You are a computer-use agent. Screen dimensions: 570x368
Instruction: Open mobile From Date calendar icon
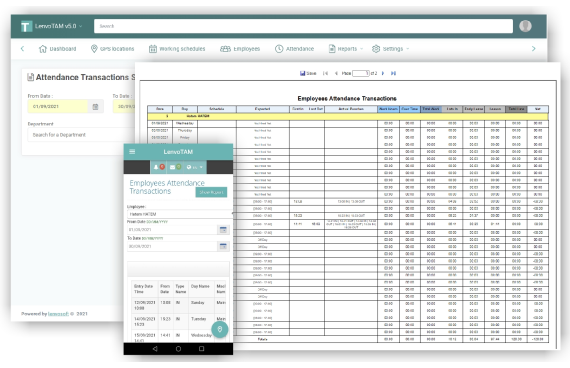point(223,229)
